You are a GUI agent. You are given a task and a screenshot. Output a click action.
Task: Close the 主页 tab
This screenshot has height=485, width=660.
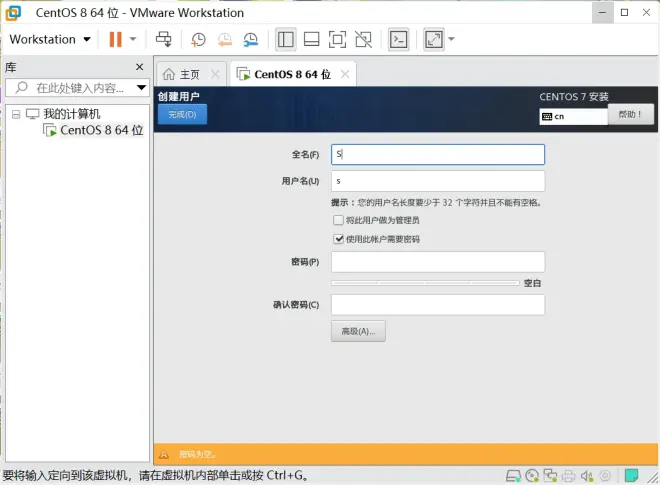point(215,75)
